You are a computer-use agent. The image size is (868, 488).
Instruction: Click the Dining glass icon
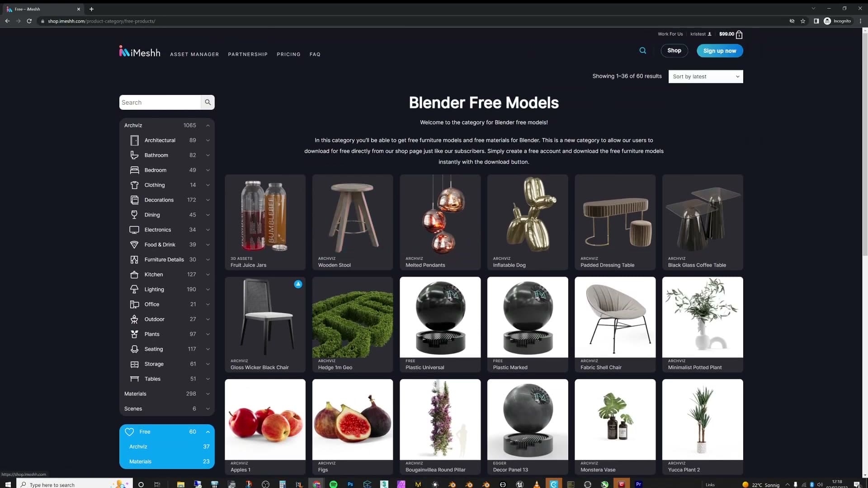[x=134, y=215]
